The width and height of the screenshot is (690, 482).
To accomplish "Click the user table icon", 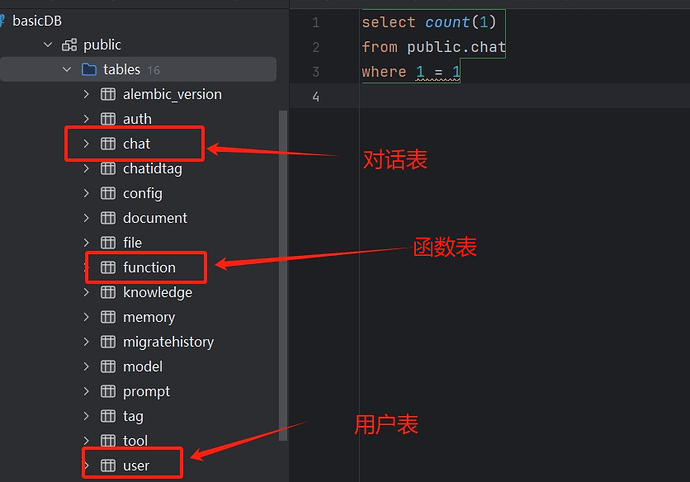I will (108, 465).
